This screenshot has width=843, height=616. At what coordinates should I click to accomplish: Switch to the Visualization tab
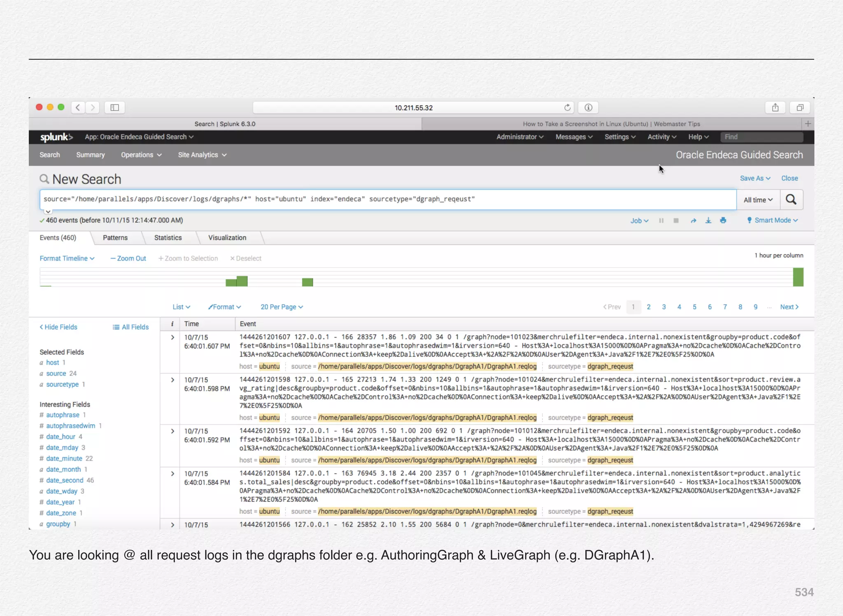(x=227, y=238)
